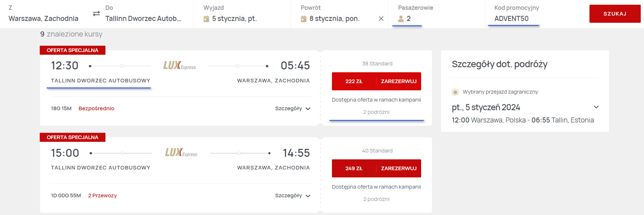Select the Wybrany przejazd zagraniczny radio button
The width and height of the screenshot is (644, 215).
455,92
